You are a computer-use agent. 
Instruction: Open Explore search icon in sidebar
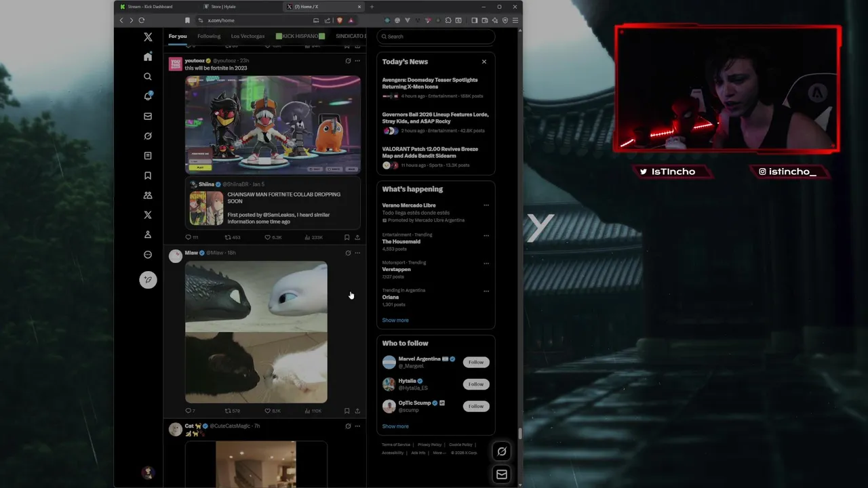148,77
